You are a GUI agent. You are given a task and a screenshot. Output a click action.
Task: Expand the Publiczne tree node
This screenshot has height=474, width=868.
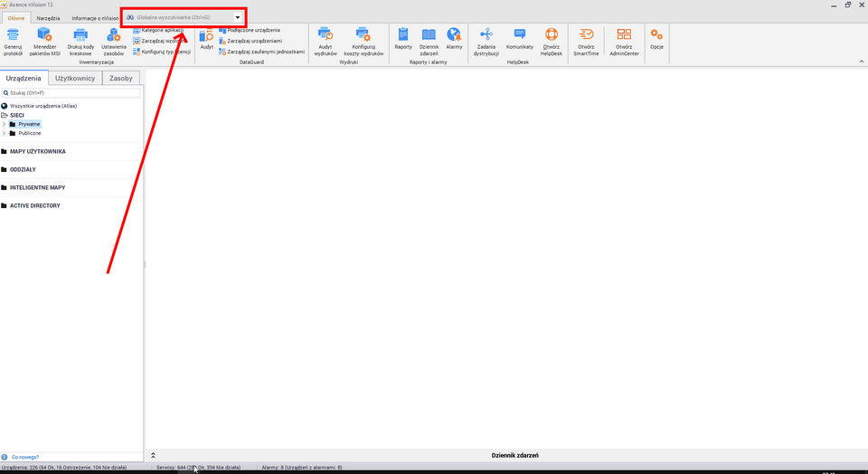point(4,133)
